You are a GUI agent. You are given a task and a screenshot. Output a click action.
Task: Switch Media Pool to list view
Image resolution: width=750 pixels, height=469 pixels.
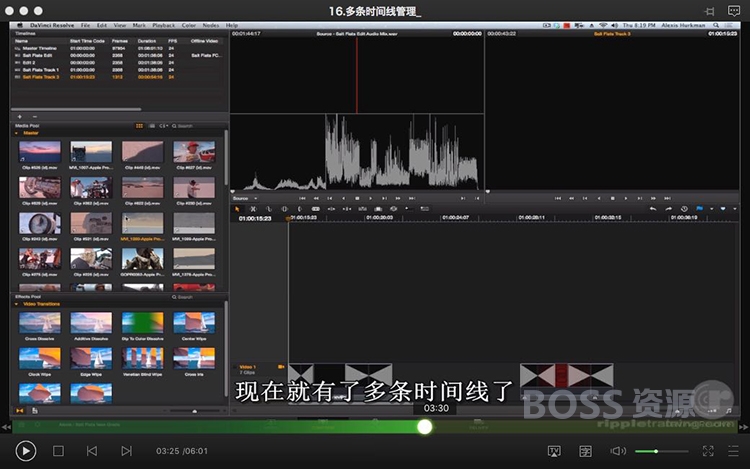(152, 126)
